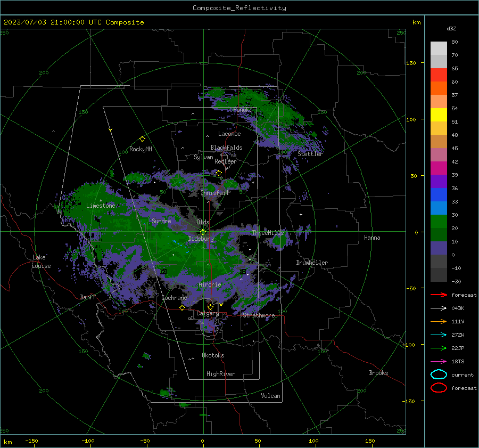Click the Brooks label
Screen dimensions: 479x448
[x=378, y=373]
